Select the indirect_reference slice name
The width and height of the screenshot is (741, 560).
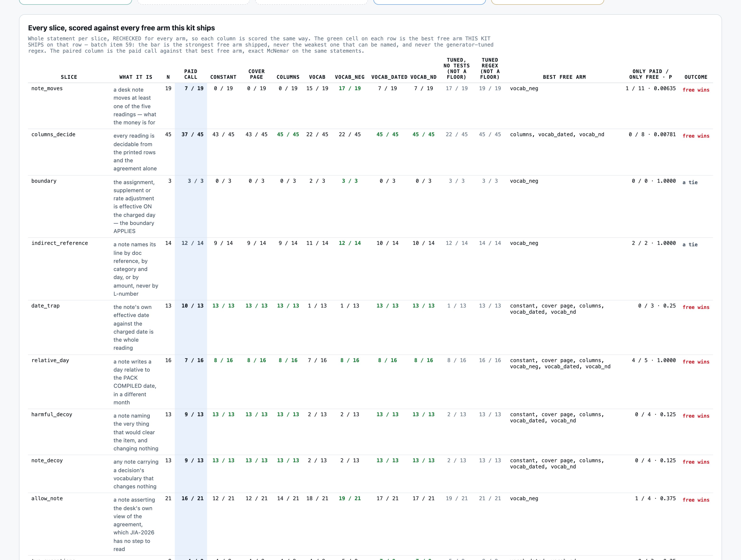pos(60,243)
